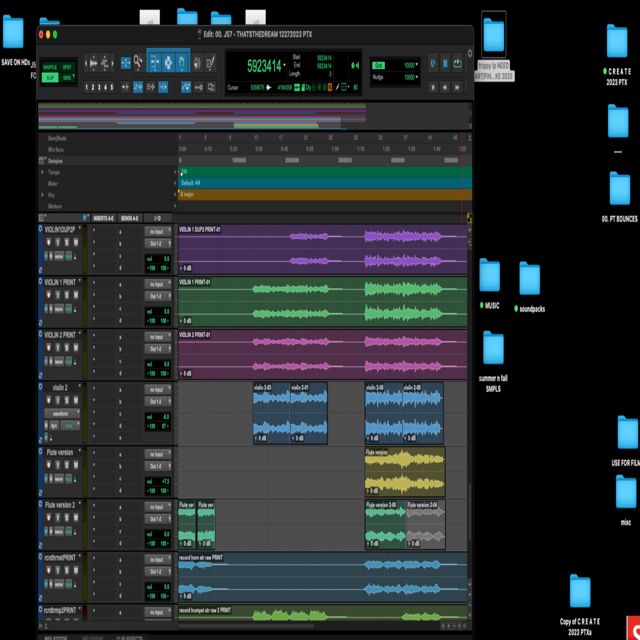Expand the Tempo ruler

pos(42,172)
